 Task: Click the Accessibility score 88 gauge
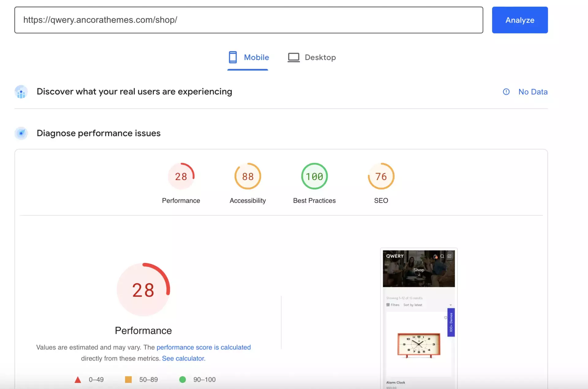click(248, 176)
